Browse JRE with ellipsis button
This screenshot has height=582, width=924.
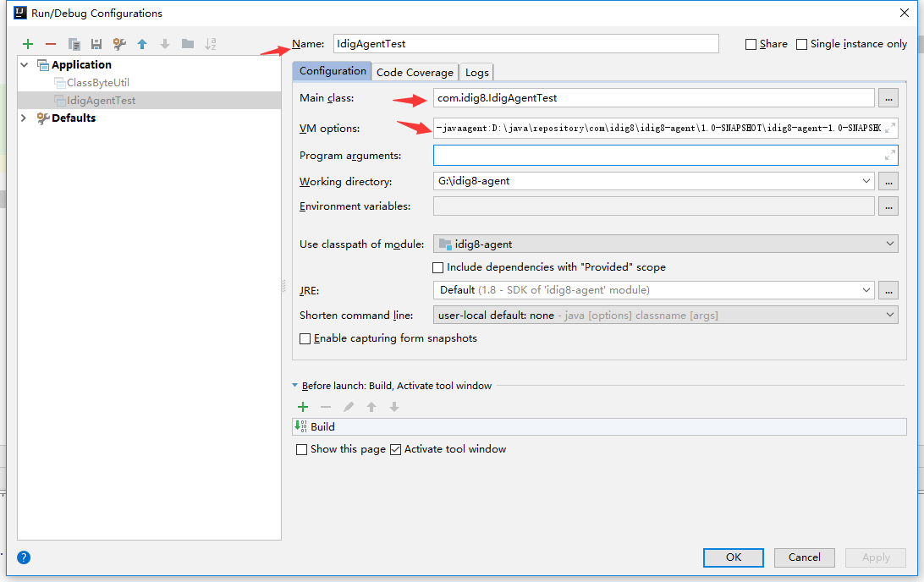click(x=888, y=290)
